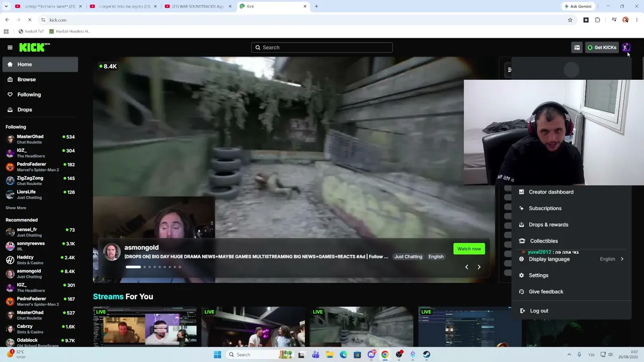Open Steam from the taskbar
The height and width of the screenshot is (362, 644).
[426, 354]
